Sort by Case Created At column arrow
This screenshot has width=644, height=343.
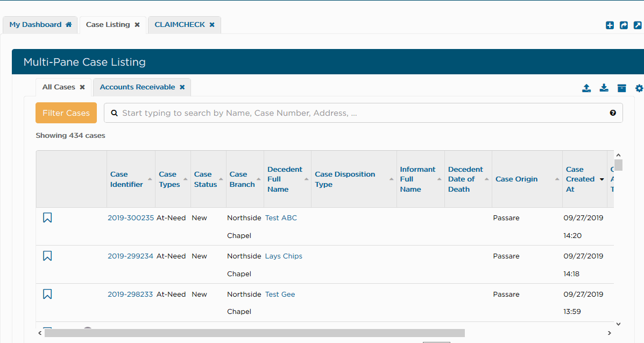(x=601, y=179)
